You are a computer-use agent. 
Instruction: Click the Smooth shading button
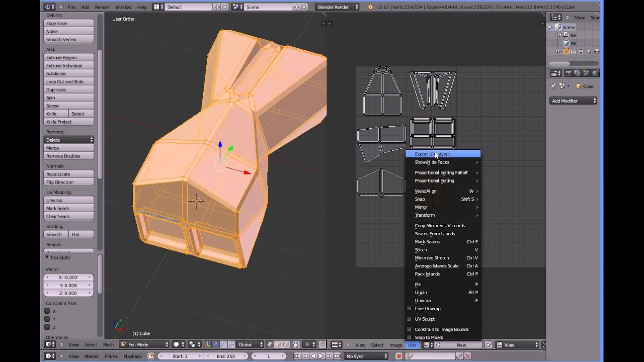[x=56, y=234]
